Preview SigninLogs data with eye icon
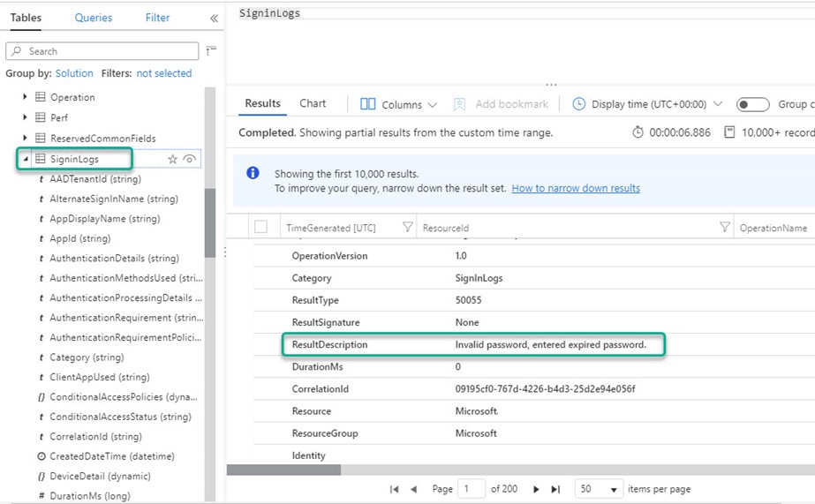The image size is (815, 504). pos(189,159)
